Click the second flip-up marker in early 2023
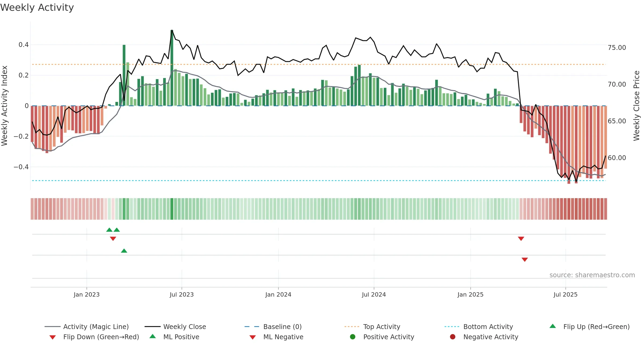Image resolution: width=644 pixels, height=362 pixels. coord(117,230)
